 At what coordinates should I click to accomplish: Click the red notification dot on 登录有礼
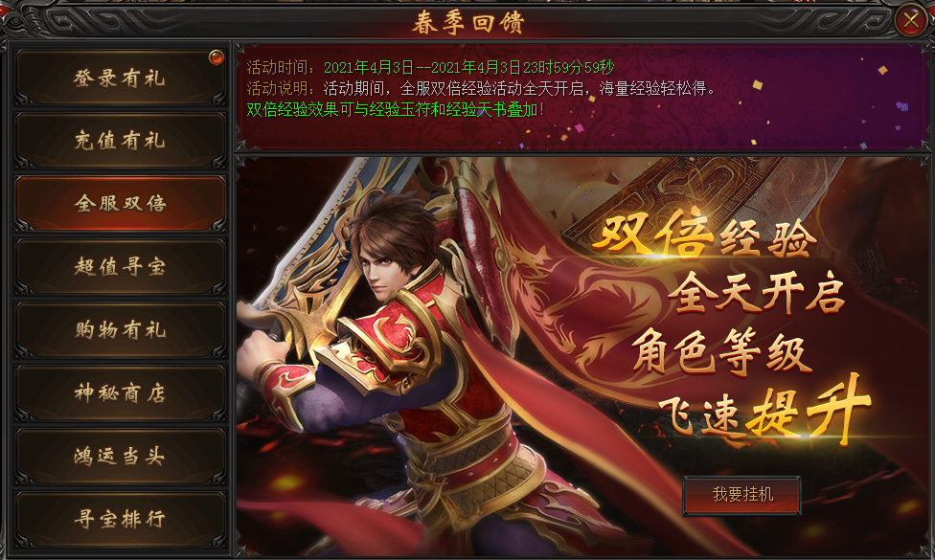(x=216, y=57)
